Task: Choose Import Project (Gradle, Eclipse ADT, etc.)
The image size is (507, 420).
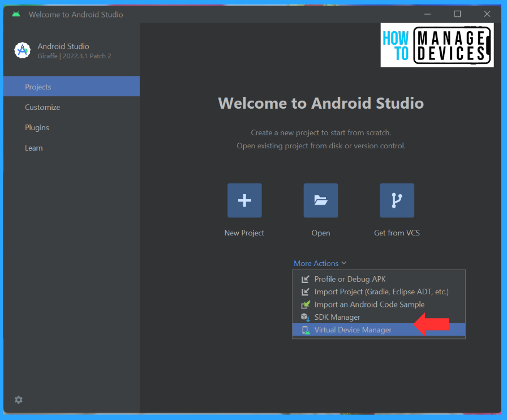Action: [x=379, y=292]
